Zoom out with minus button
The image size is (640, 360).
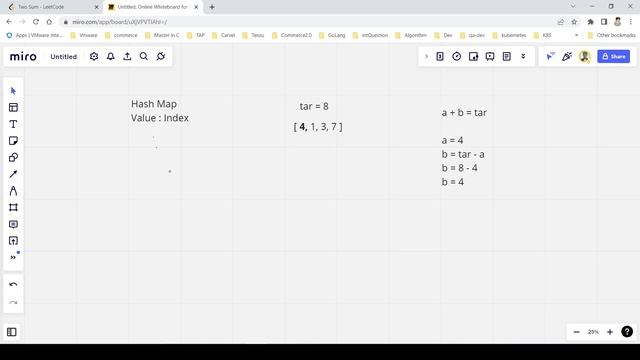pyautogui.click(x=577, y=332)
